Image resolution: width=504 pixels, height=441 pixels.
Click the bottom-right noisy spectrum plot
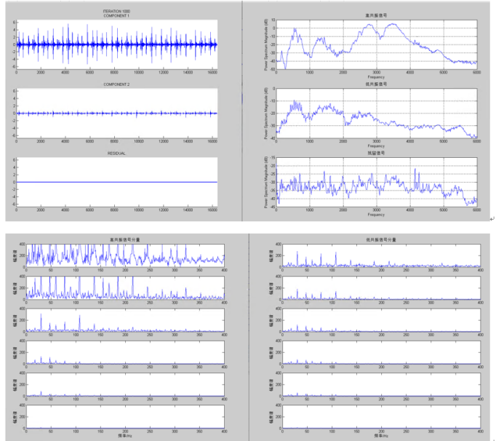coord(377,182)
